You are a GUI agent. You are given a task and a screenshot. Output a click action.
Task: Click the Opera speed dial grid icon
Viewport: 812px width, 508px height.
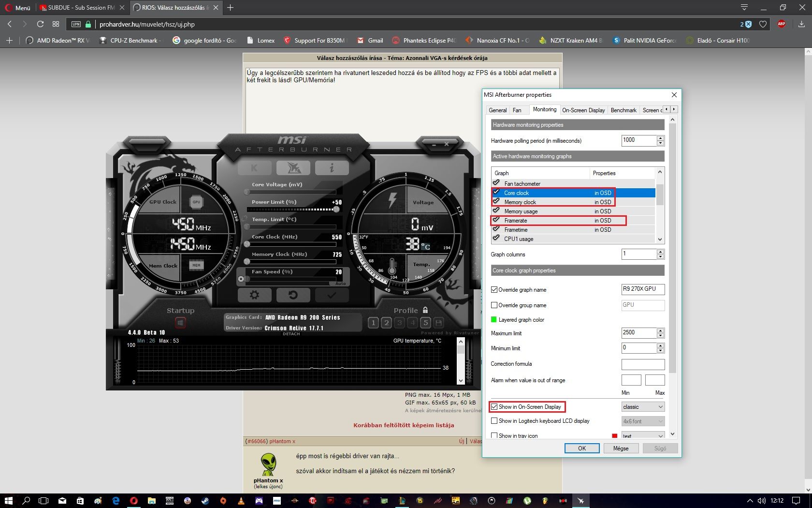[56, 24]
